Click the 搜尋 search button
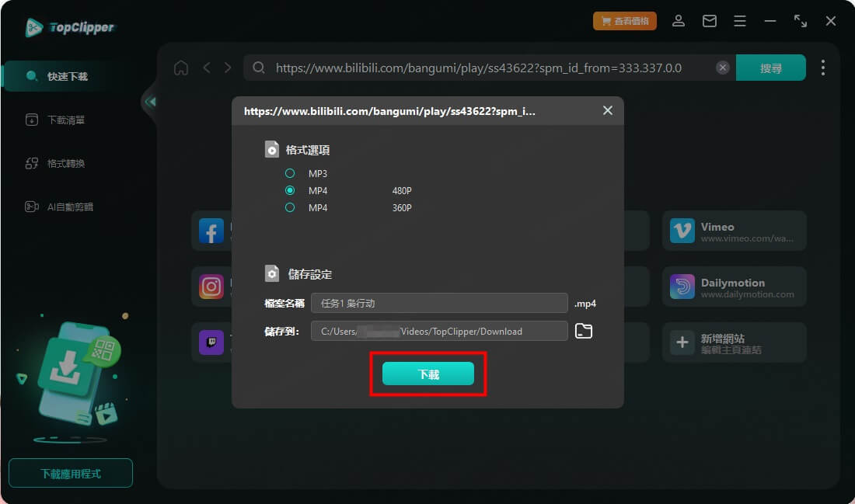855x504 pixels. pos(770,68)
